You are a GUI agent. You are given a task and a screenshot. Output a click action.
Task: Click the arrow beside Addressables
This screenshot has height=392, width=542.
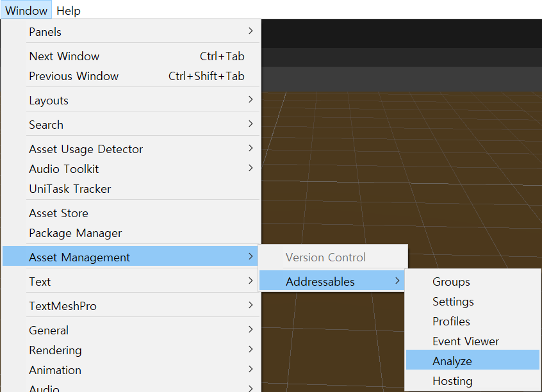[397, 281]
